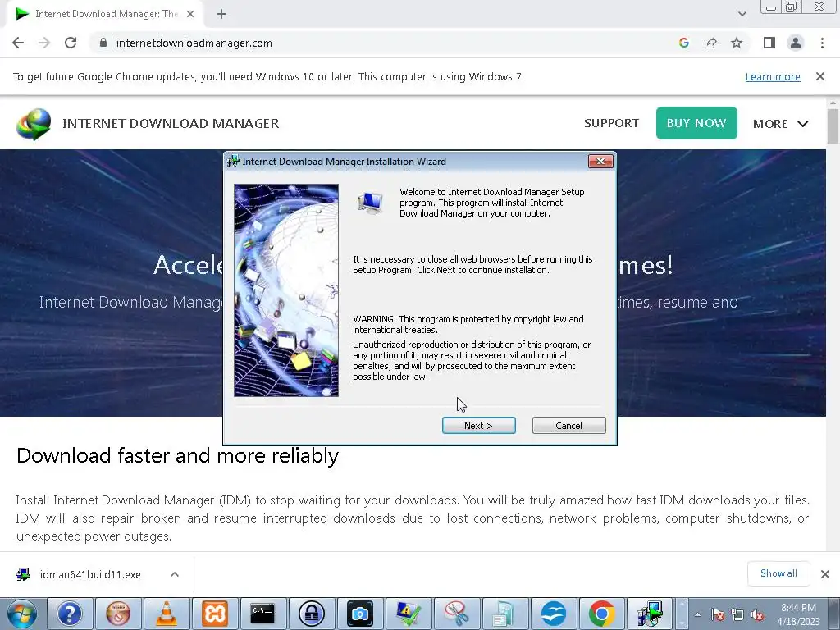Show hidden system tray icons
This screenshot has width=840, height=630.
697,614
